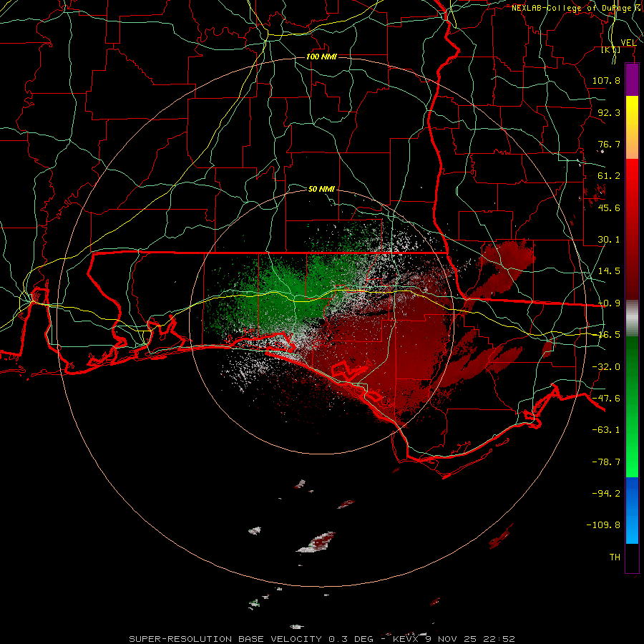Pick the purple segment of the velocity color bar
Image resolution: width=644 pixels, height=644 pixels.
(632, 80)
